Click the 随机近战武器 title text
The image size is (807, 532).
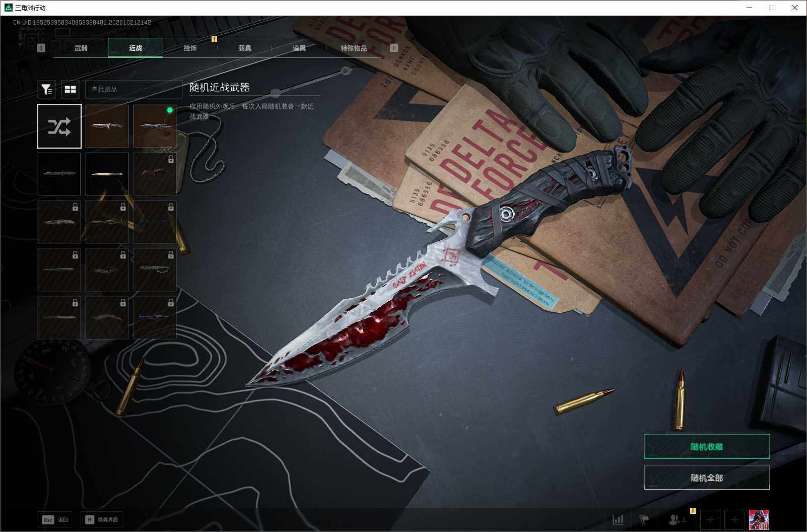pyautogui.click(x=220, y=87)
